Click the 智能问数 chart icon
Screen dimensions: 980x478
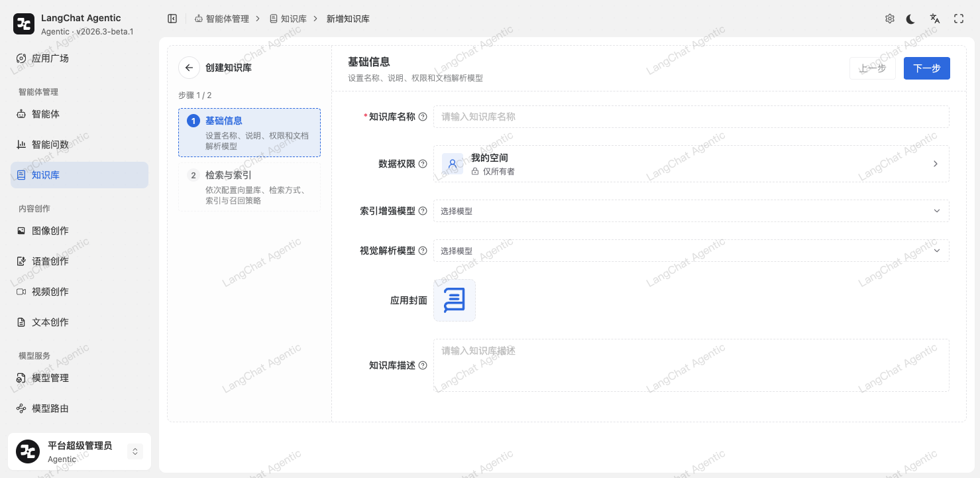21,145
